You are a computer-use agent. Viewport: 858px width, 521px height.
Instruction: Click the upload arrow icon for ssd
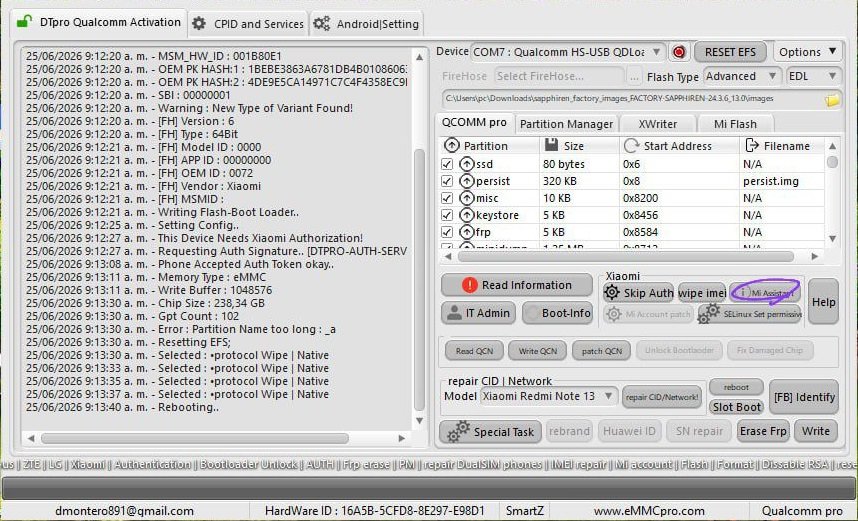point(466,164)
